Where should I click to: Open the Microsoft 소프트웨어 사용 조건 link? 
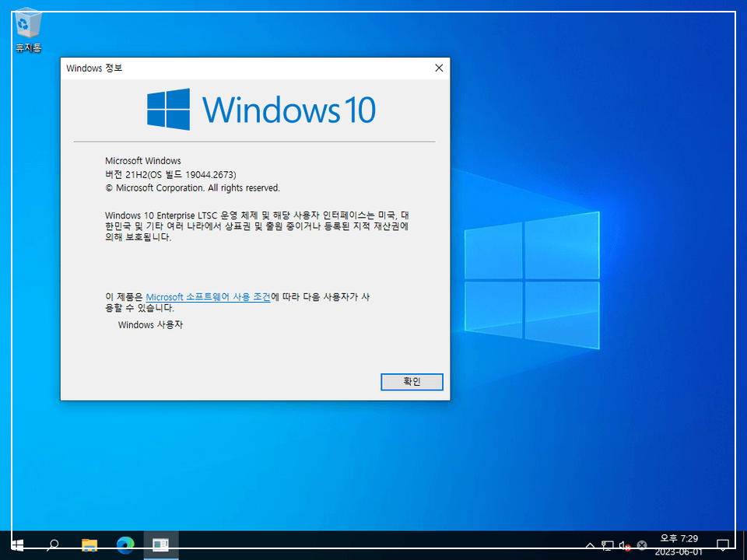coord(208,296)
